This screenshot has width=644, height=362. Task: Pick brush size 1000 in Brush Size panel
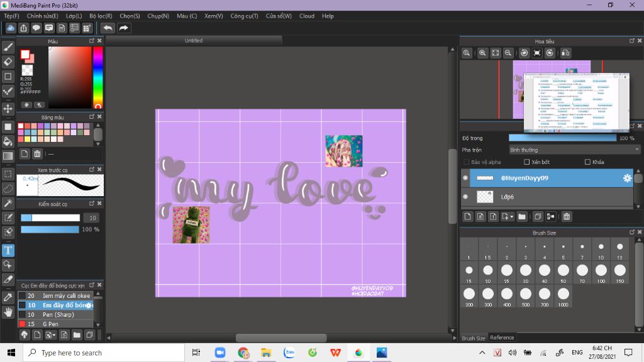click(x=563, y=296)
